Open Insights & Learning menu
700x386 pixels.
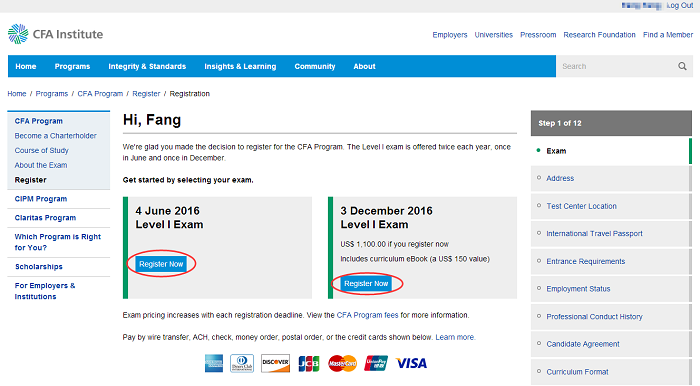pos(240,66)
